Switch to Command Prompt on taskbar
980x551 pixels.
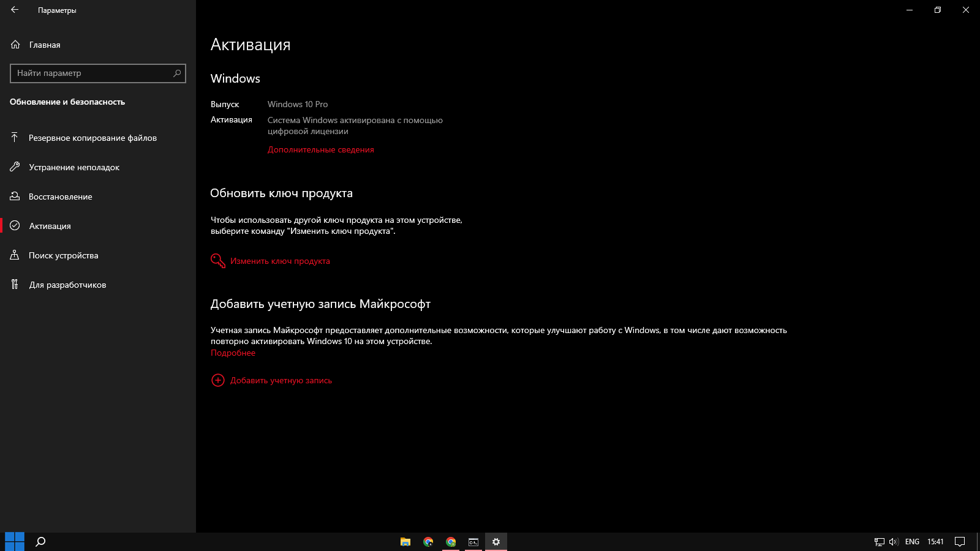pyautogui.click(x=473, y=542)
